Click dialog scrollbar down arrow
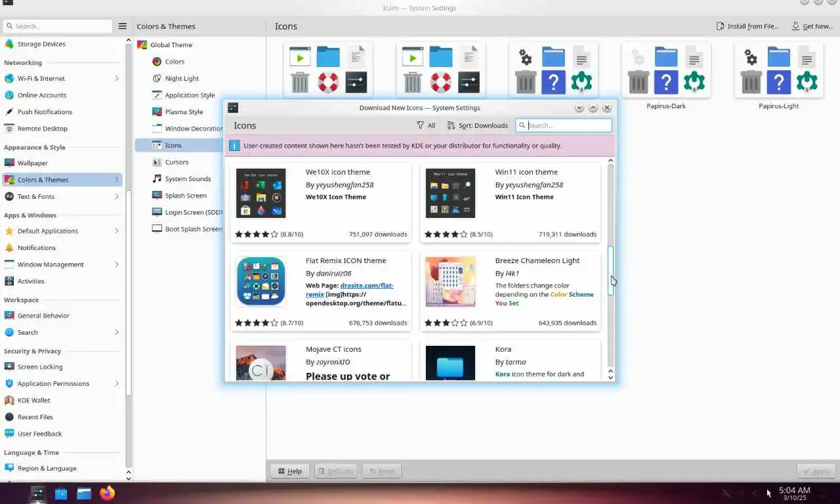The image size is (840, 504). 610,377
